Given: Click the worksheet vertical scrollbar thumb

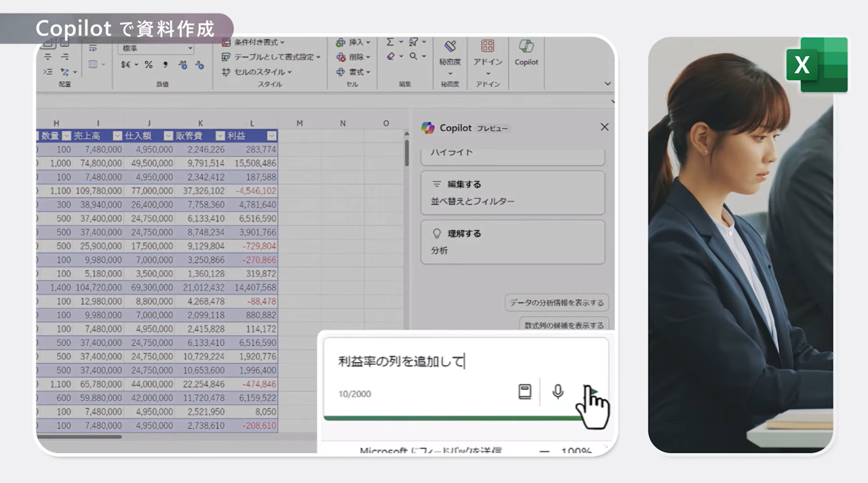Looking at the screenshot, I should click(x=407, y=153).
